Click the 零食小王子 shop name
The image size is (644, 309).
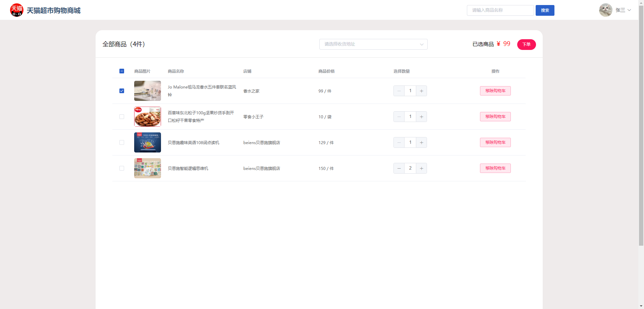pos(254,117)
